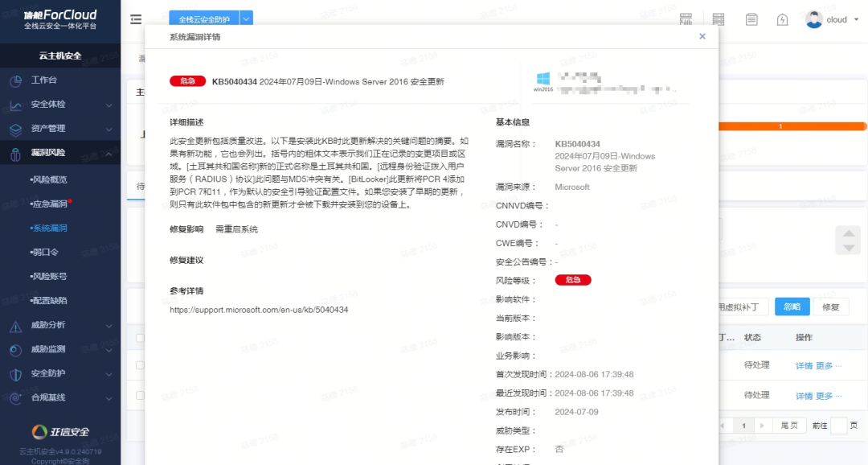This screenshot has width=868, height=465.
Task: Open the support.microsoft.com KB5040434 link
Action: (x=259, y=310)
